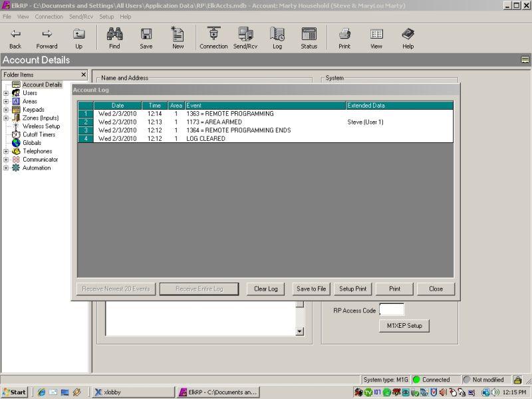Expand the Telephones tree node
Screen dimensions: 532x399
tap(6, 152)
